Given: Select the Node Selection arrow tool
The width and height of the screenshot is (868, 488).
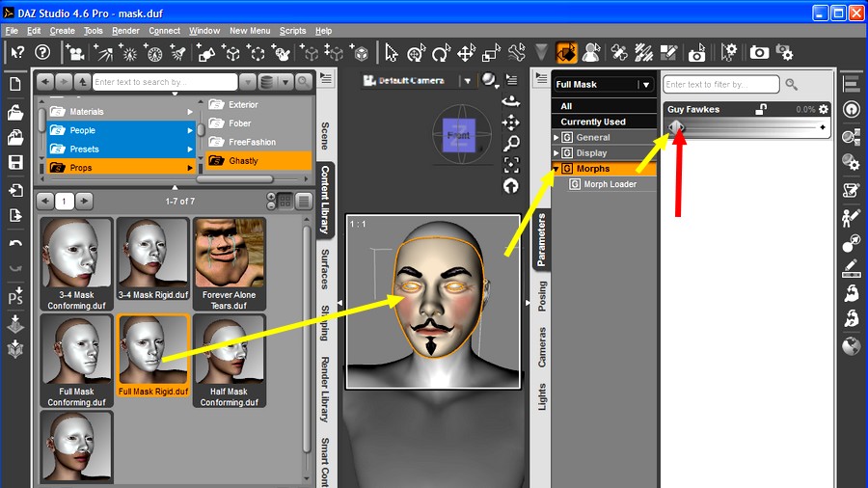Looking at the screenshot, I should (x=391, y=53).
